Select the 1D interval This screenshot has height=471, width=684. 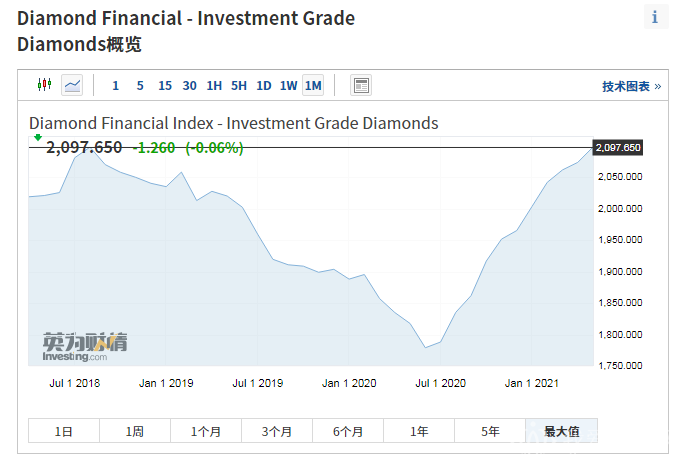pyautogui.click(x=264, y=86)
